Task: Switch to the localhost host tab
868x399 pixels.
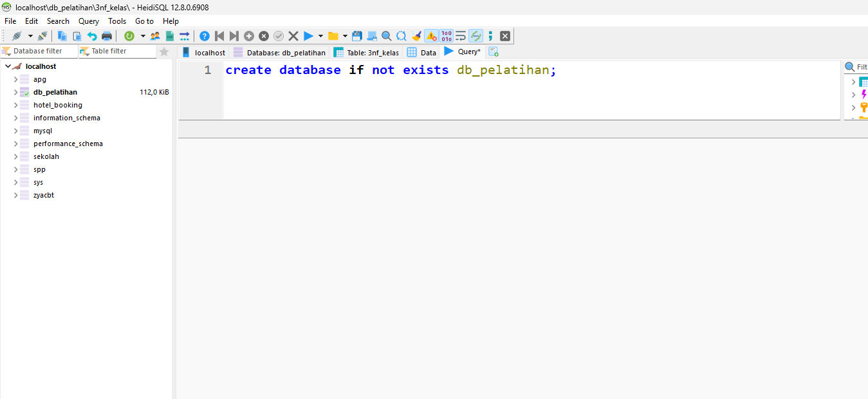Action: [203, 52]
